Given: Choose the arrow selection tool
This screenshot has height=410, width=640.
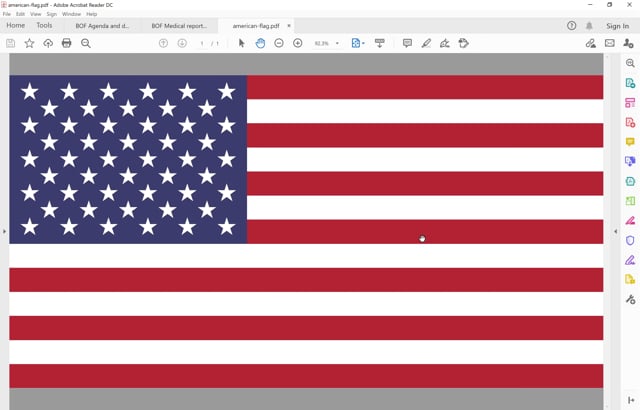Looking at the screenshot, I should 242,43.
